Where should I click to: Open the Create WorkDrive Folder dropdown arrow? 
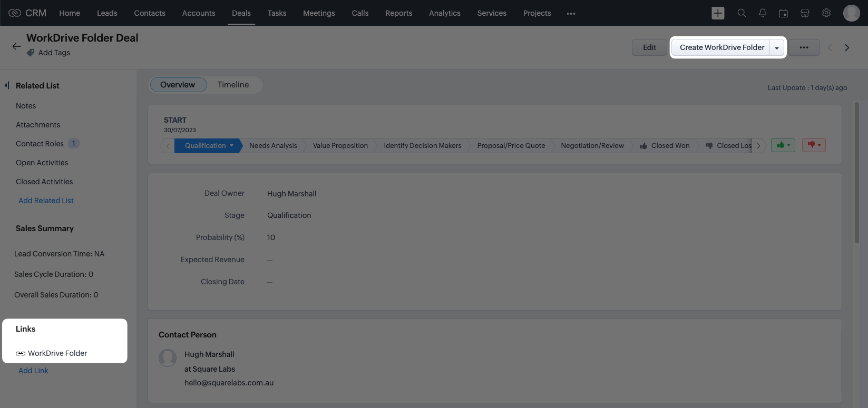pos(776,47)
